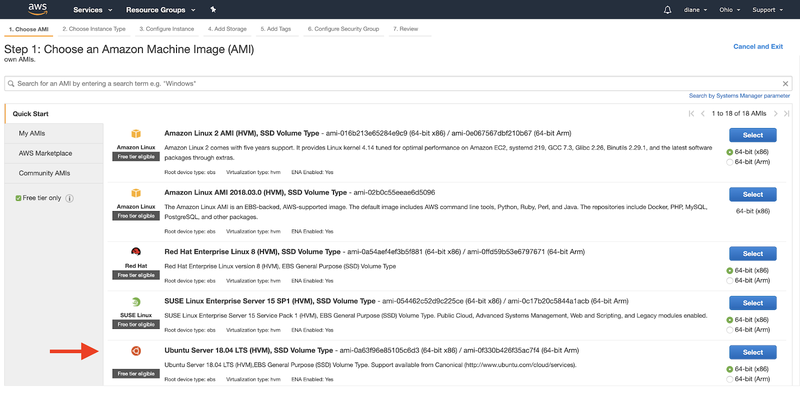Open My AMIs in the sidebar
The image size is (800, 394).
[x=54, y=134]
